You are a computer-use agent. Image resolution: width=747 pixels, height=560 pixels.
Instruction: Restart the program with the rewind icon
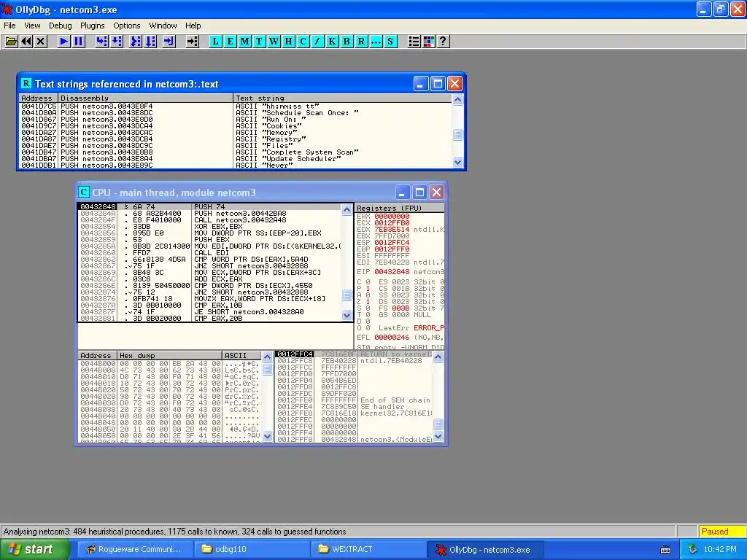point(26,42)
